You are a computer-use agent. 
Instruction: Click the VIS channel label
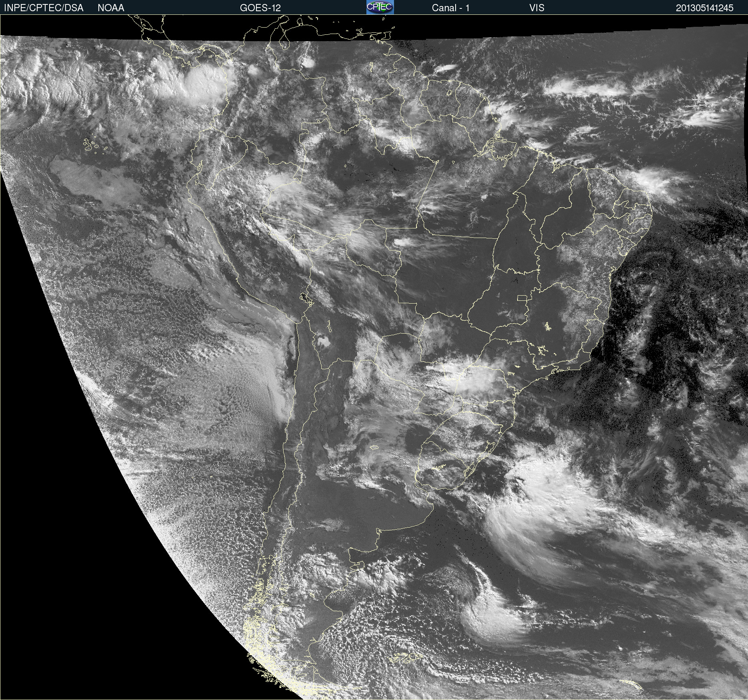tap(537, 8)
